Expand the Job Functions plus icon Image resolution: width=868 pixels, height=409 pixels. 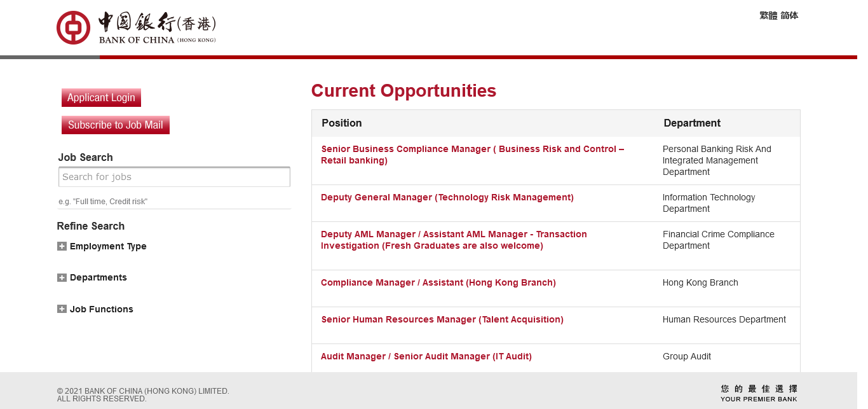pyautogui.click(x=62, y=310)
